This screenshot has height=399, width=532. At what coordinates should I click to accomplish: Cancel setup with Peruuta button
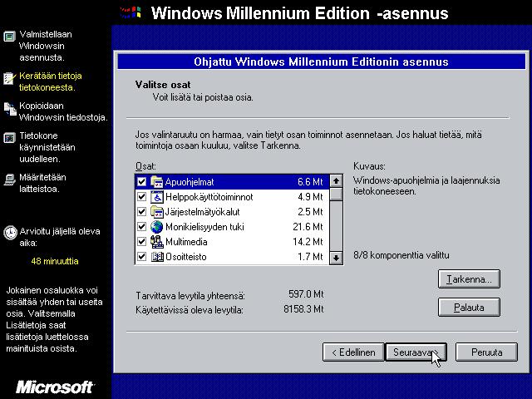tap(486, 352)
